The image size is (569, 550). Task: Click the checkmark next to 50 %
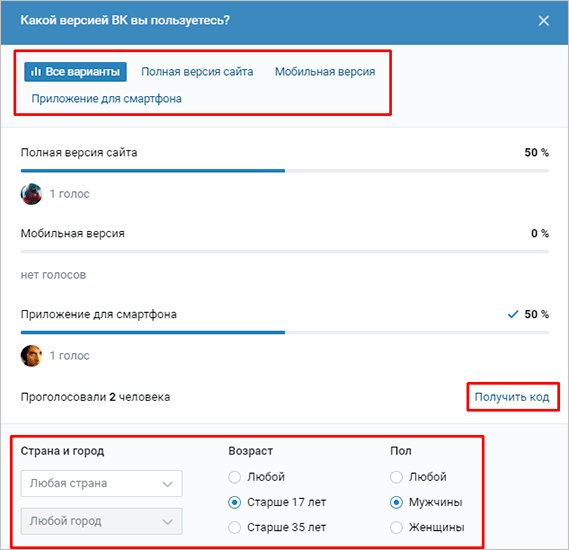[513, 314]
